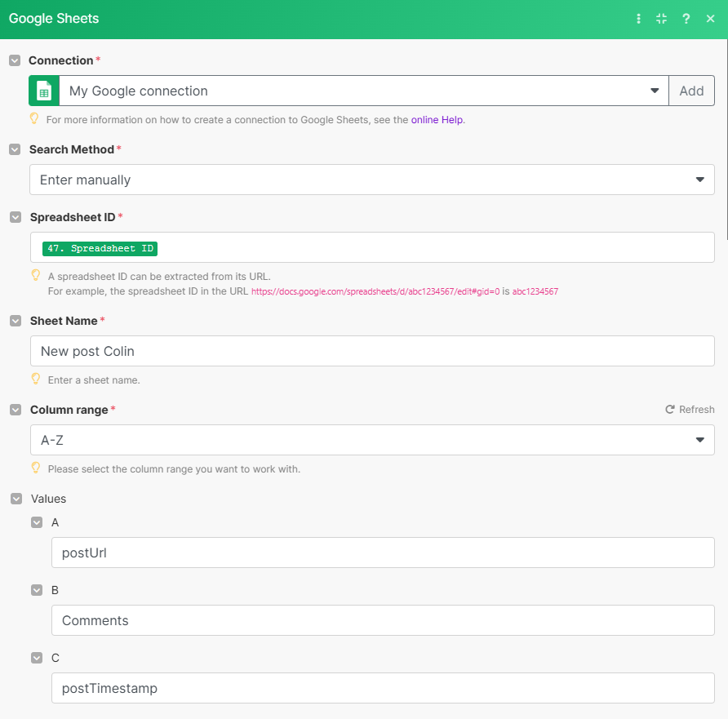The image size is (728, 719).
Task: Click the value C field containing postTimestamp
Action: (383, 688)
